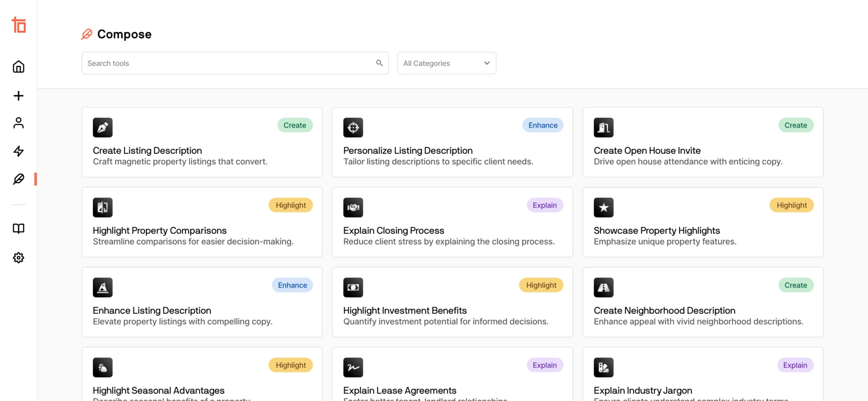
Task: Open the book icon in sidebar
Action: click(18, 228)
